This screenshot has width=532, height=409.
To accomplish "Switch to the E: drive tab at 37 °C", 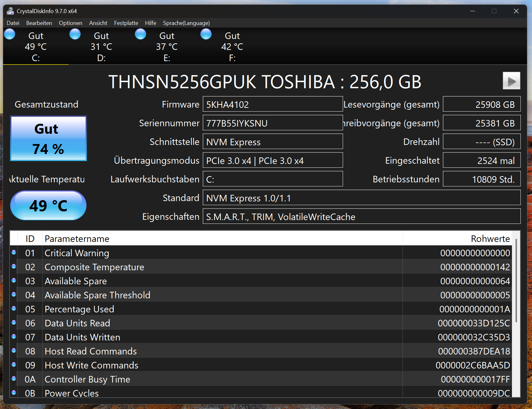I will [167, 46].
